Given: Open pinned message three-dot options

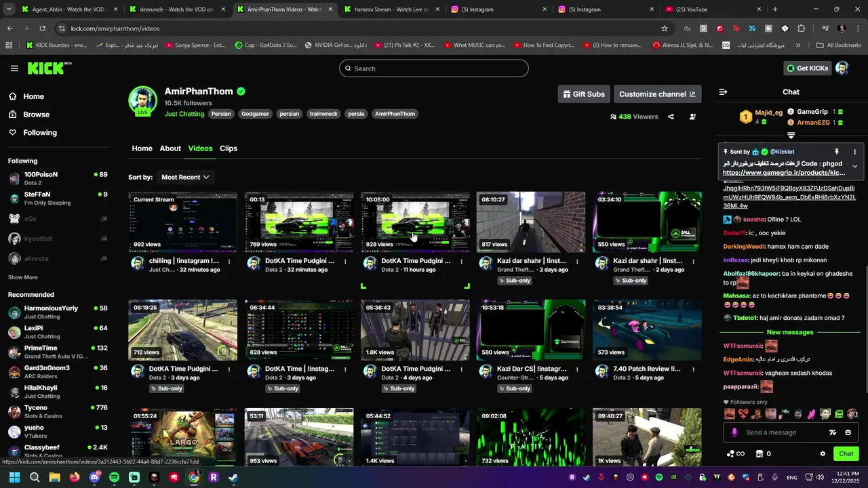Looking at the screenshot, I should point(854,152).
